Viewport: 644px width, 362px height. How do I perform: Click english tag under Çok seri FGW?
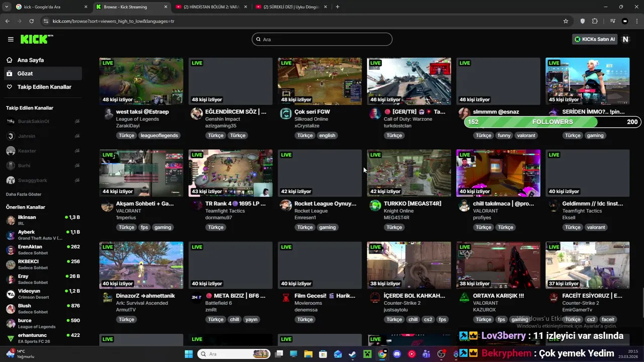(x=327, y=135)
